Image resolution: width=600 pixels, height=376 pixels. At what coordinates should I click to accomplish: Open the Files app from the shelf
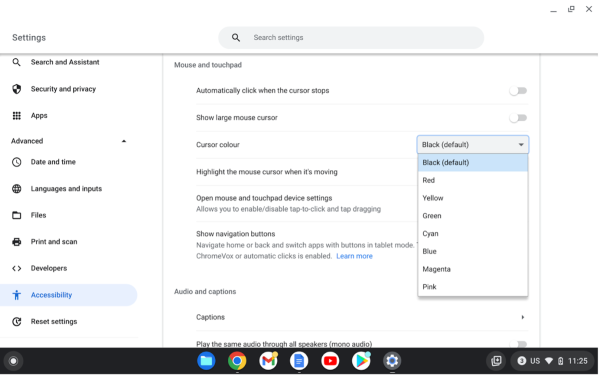coord(206,361)
